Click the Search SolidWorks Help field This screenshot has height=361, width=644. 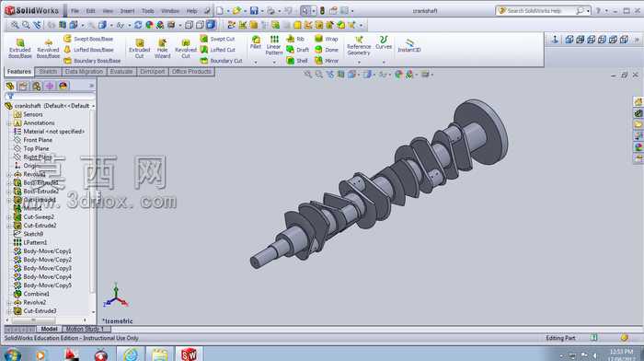(x=538, y=11)
